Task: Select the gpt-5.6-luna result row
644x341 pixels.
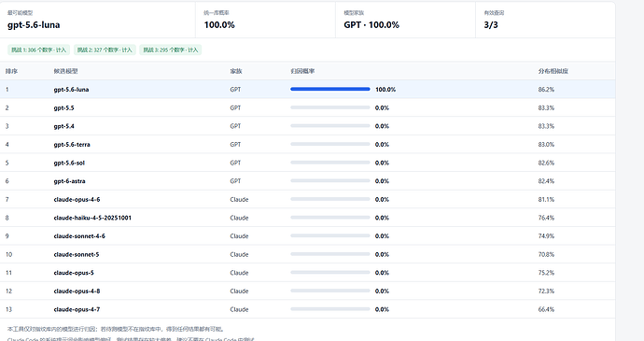Action: tap(308, 90)
